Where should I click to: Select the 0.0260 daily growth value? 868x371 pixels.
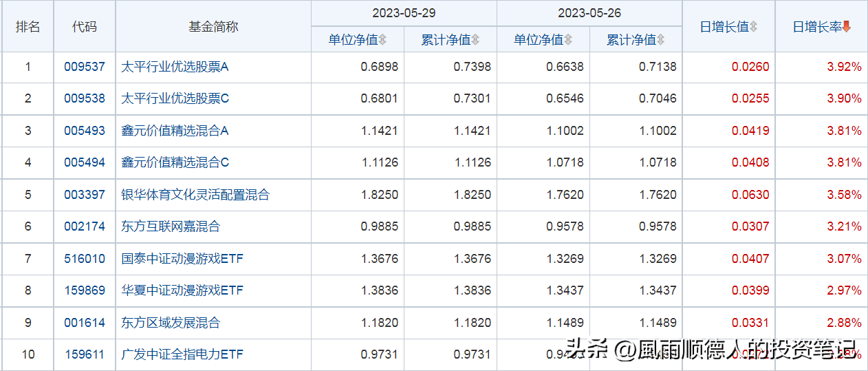[750, 67]
